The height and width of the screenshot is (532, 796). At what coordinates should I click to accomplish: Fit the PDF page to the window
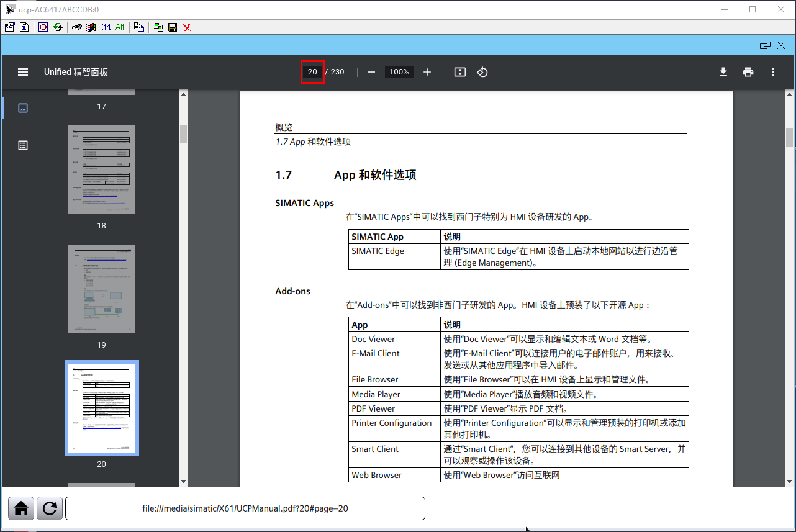459,72
